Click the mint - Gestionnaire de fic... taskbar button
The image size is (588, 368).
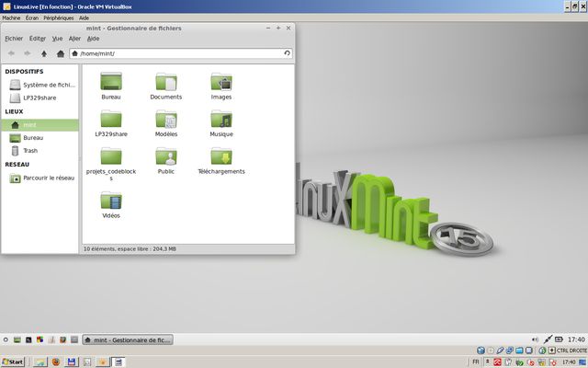128,339
